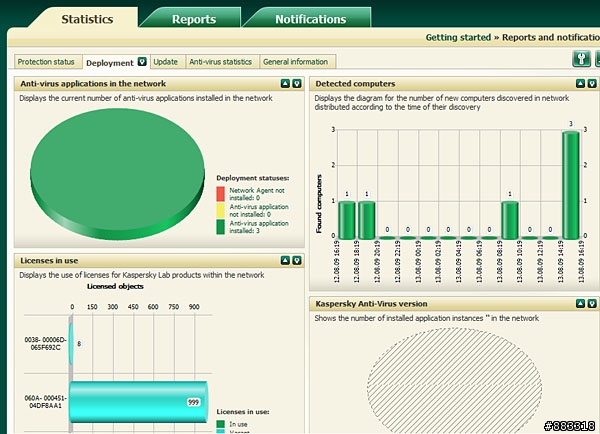Select the Deployment page tab
The image size is (600, 434).
[110, 62]
